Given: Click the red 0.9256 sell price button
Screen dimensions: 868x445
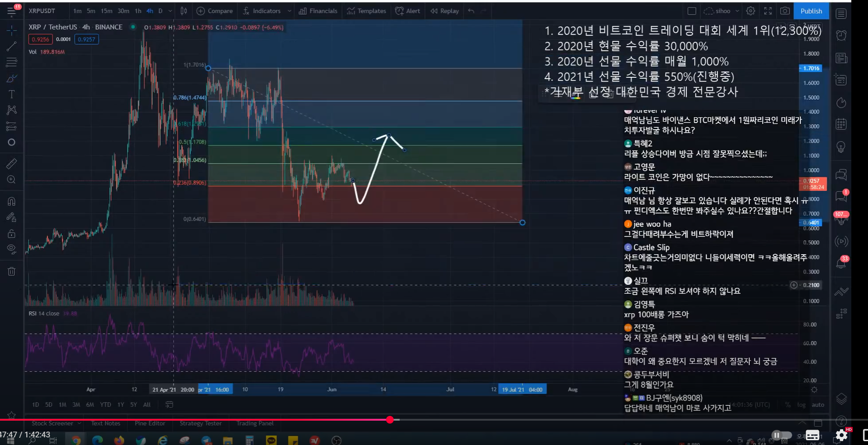Looking at the screenshot, I should (x=40, y=40).
